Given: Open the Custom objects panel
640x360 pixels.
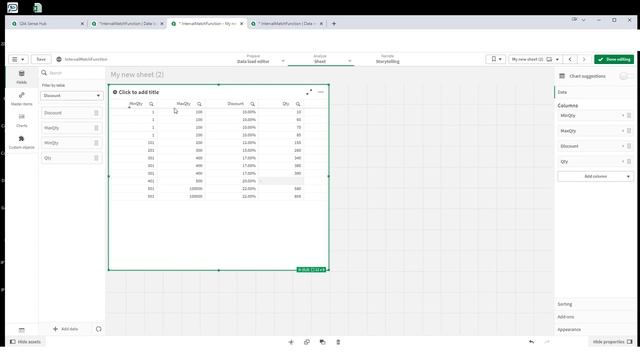Looking at the screenshot, I should pos(22,142).
